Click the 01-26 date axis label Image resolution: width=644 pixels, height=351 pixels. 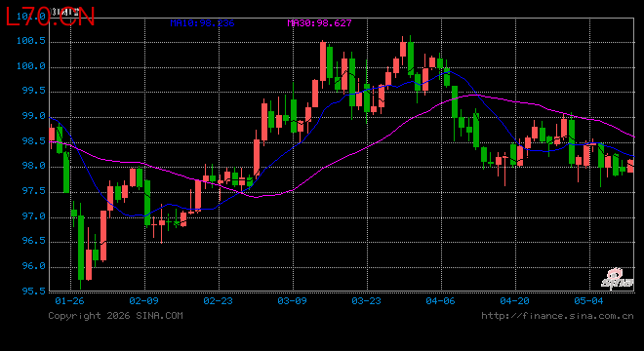(69, 301)
